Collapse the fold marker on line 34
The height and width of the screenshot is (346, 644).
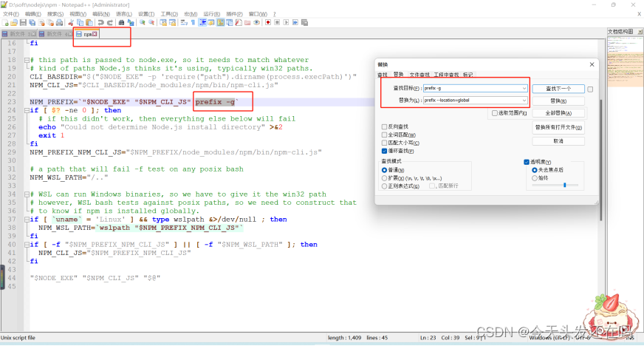tap(27, 194)
